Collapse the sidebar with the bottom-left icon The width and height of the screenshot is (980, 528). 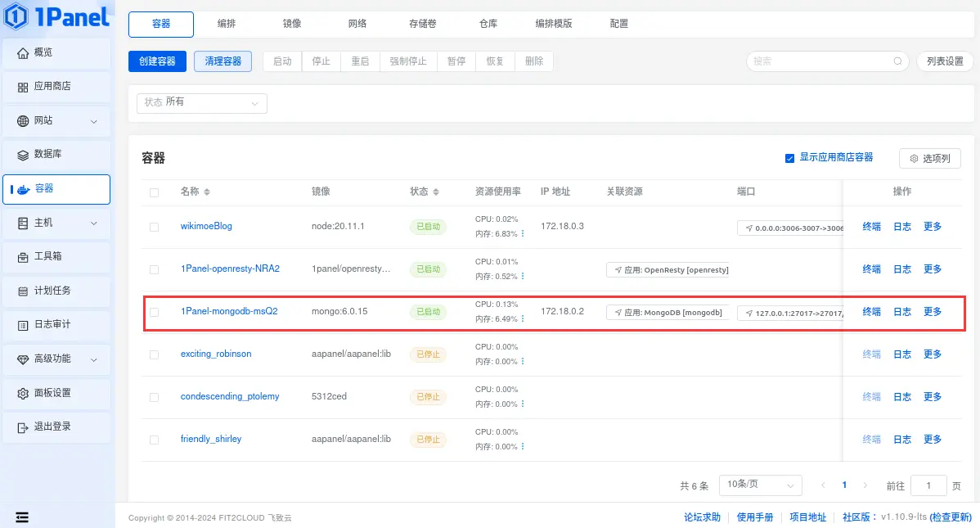pyautogui.click(x=21, y=517)
